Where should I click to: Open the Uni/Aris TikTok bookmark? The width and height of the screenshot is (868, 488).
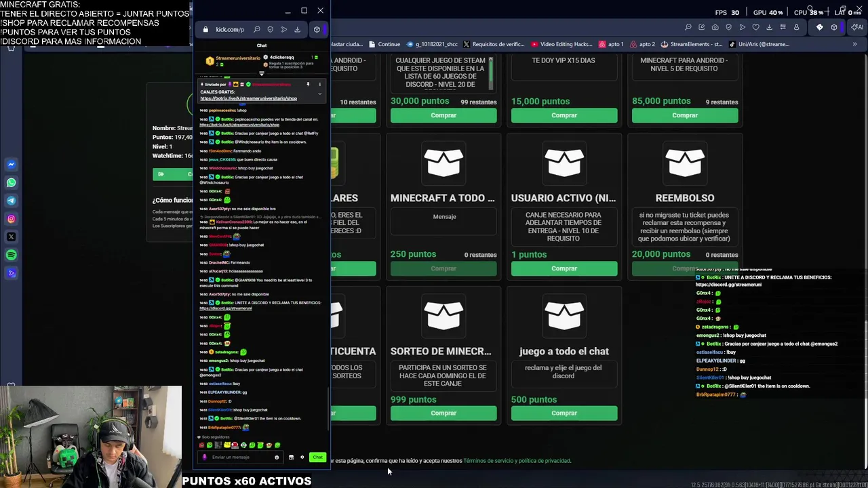coord(759,44)
